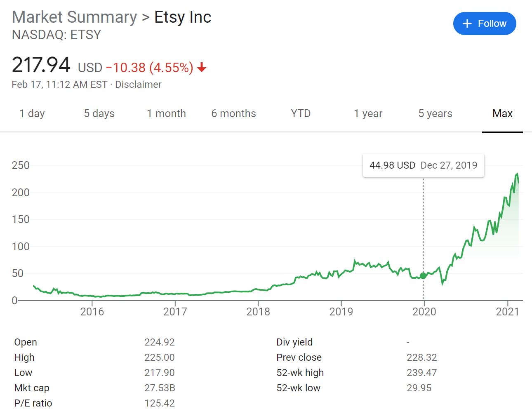The width and height of the screenshot is (532, 416).
Task: Click the P/E ratio value 125.42
Action: [x=160, y=403]
